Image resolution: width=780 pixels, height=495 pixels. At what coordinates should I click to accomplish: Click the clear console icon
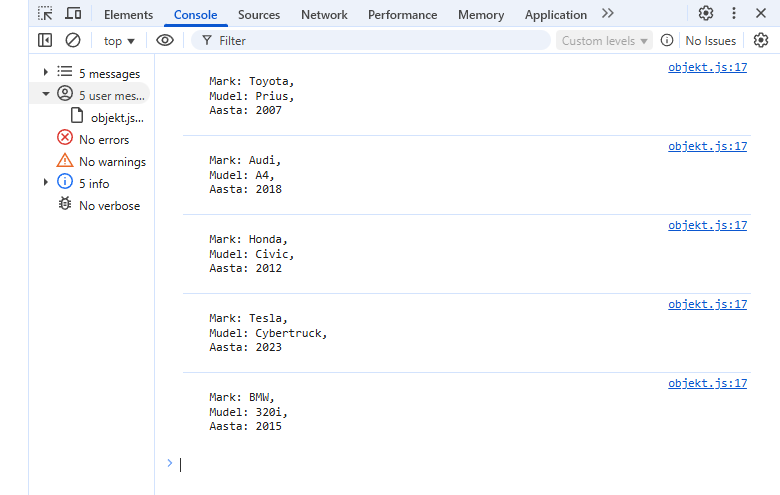coord(73,40)
